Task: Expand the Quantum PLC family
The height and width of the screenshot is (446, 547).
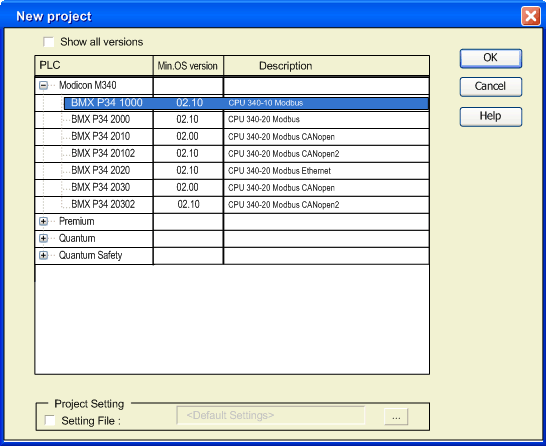Action: [43, 238]
